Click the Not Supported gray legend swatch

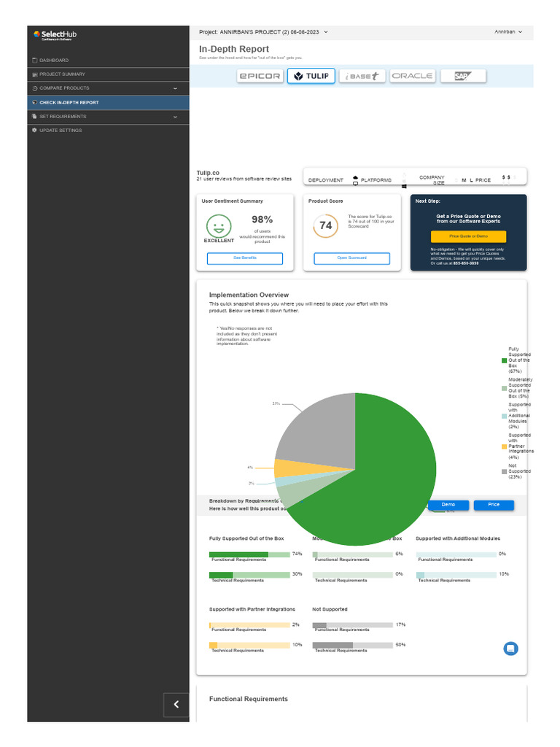coord(505,472)
